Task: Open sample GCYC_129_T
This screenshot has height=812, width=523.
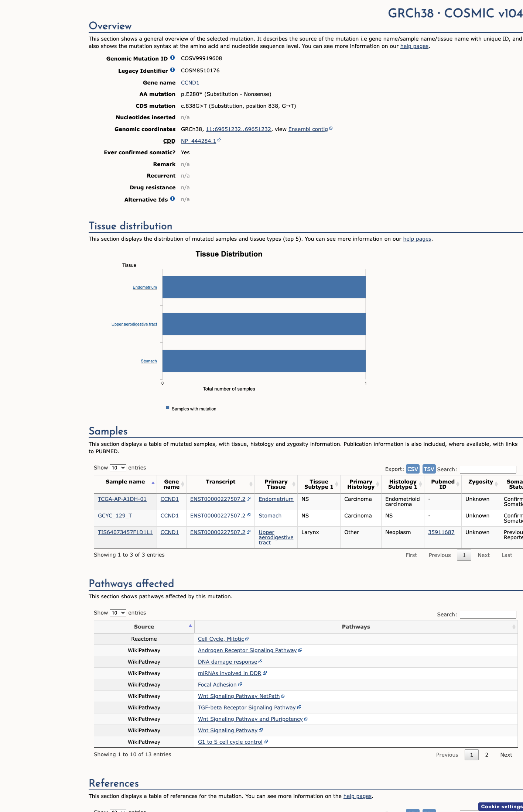Action: point(115,516)
